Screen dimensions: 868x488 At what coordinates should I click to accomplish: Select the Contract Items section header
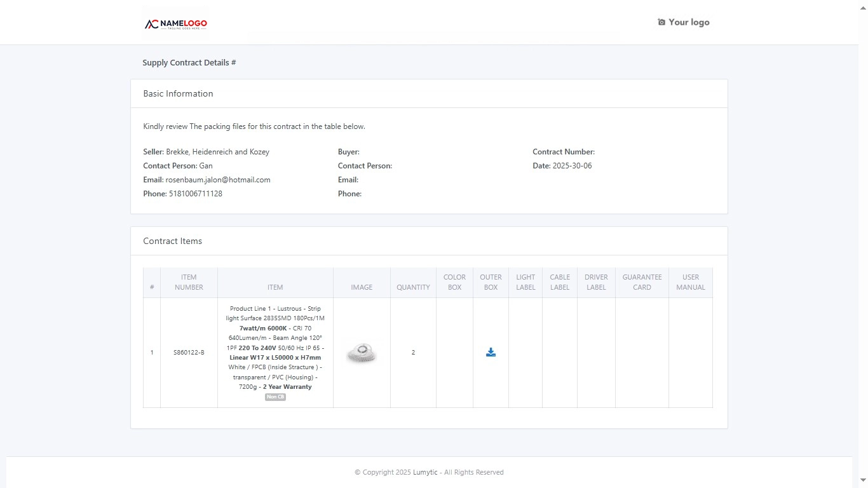click(172, 241)
